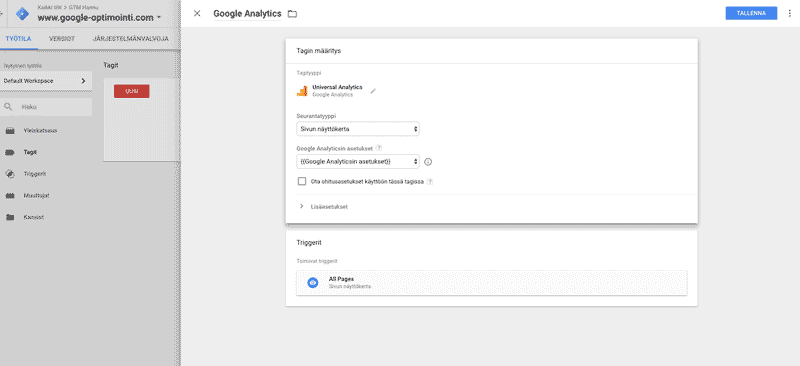
Task: Open Triggerit in the sidebar
Action: tap(35, 174)
